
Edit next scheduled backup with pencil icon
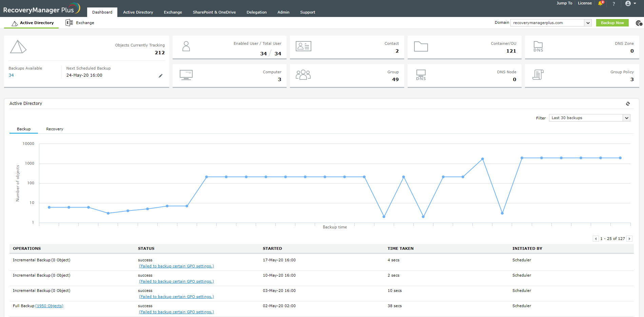[160, 76]
